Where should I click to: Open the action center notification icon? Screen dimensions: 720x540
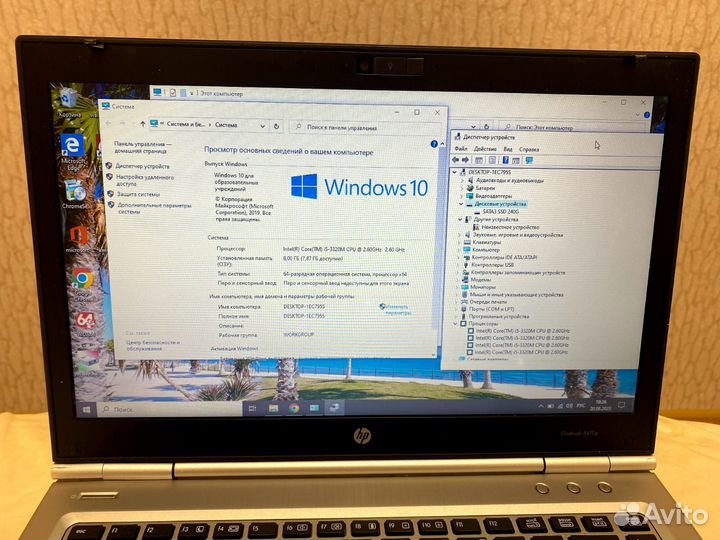coord(621,405)
